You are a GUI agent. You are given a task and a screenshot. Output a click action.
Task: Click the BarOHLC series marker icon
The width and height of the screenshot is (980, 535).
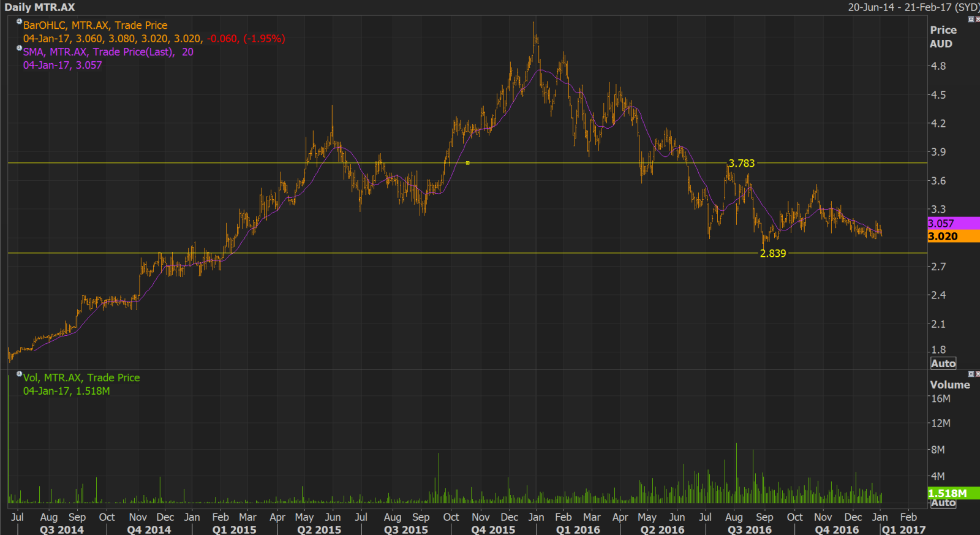tap(19, 22)
